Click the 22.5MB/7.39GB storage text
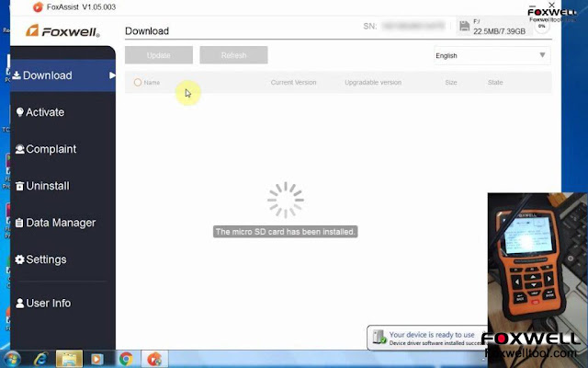The image size is (588, 368). pyautogui.click(x=499, y=31)
